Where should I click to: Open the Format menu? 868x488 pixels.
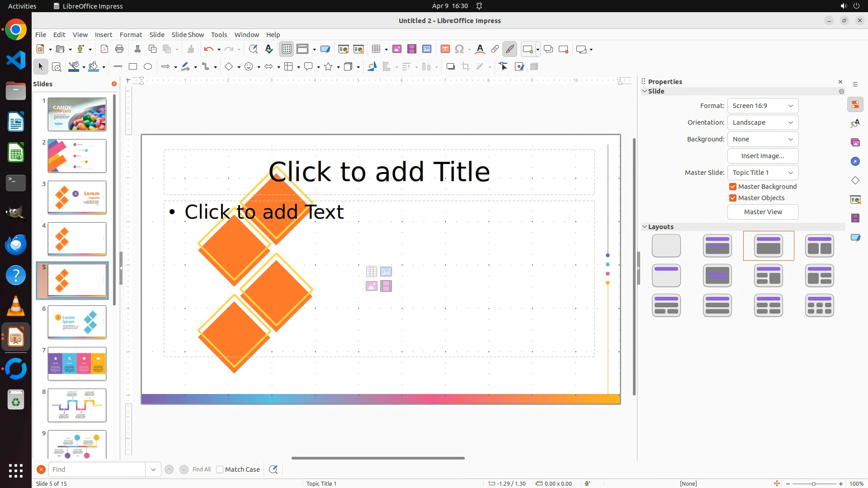[131, 35]
